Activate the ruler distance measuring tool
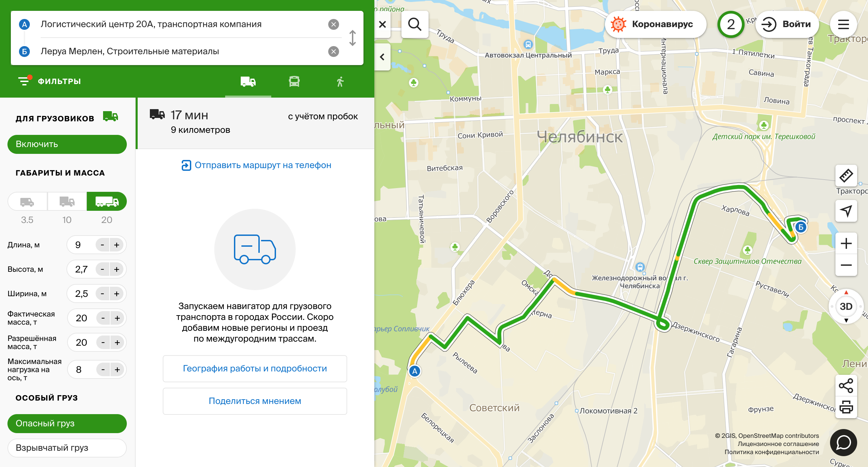The image size is (868, 467). tap(846, 176)
